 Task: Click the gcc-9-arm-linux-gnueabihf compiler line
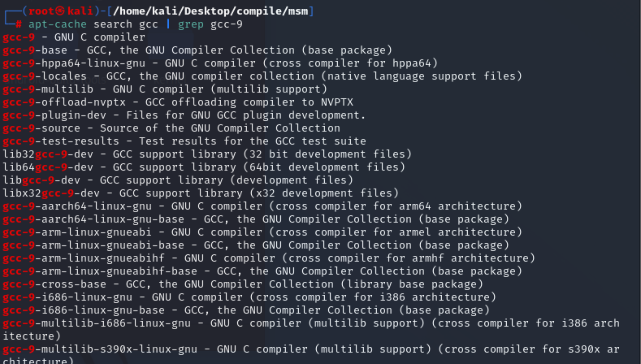click(x=268, y=258)
